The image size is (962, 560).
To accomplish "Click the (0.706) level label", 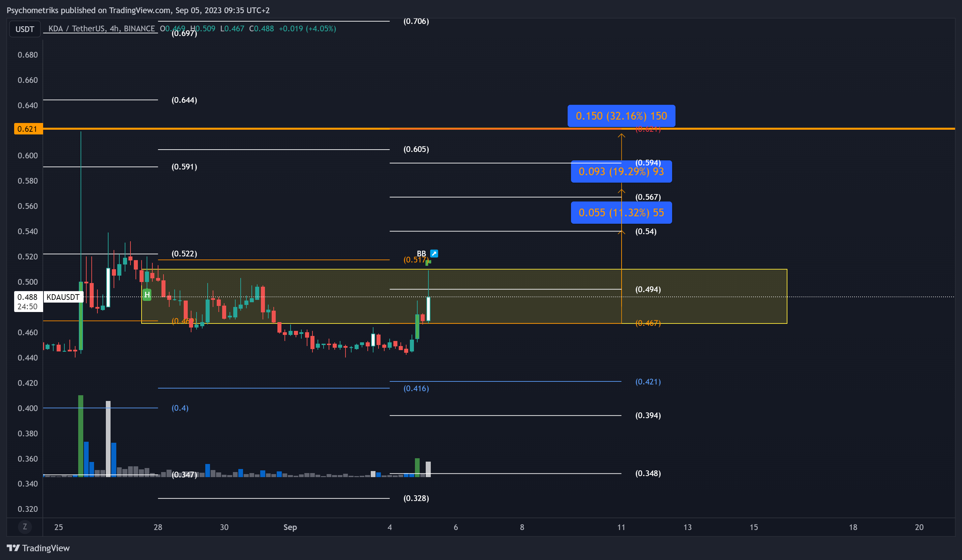I will tap(416, 21).
